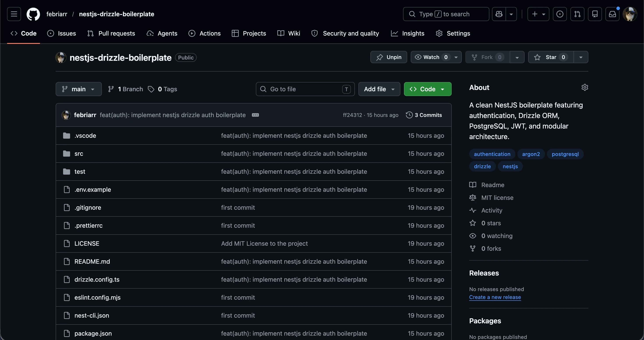The width and height of the screenshot is (644, 340).
Task: Star the repository
Action: [x=551, y=57]
